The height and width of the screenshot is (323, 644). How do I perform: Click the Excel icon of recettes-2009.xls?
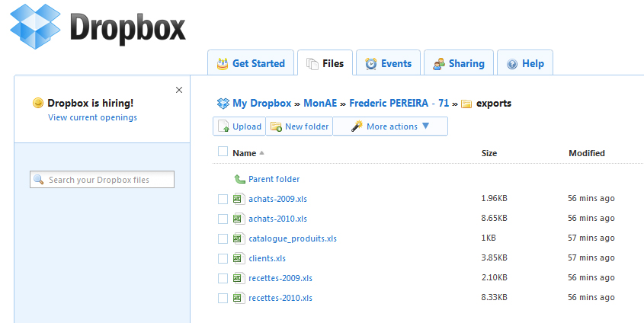coord(239,278)
